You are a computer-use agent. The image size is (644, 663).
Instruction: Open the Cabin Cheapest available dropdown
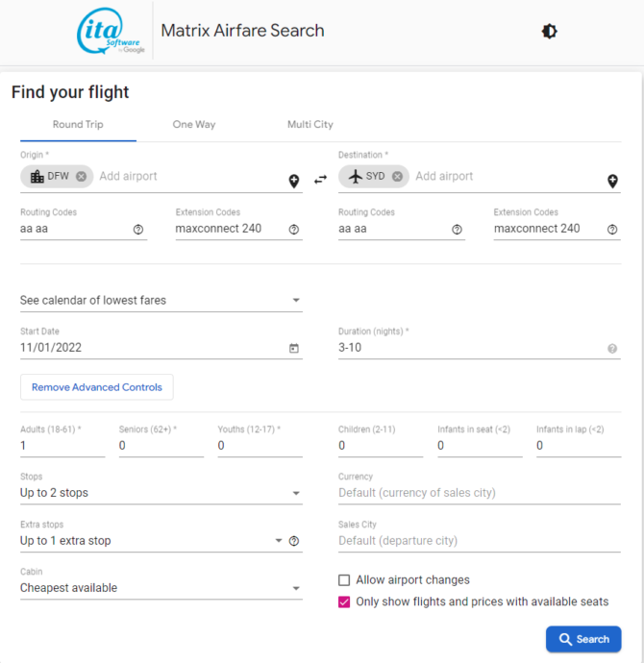[x=161, y=588]
